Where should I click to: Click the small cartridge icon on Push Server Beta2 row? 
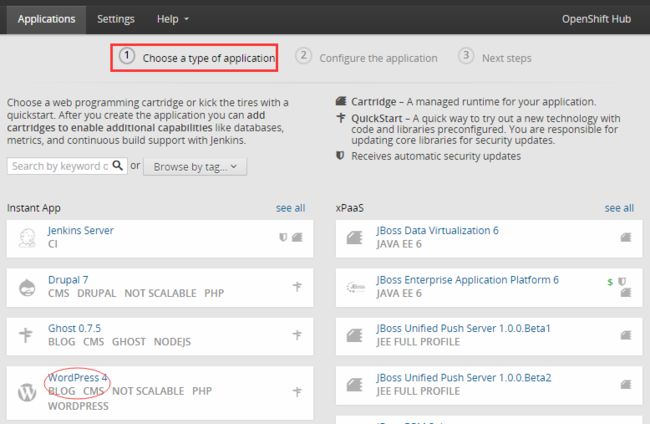pos(626,384)
